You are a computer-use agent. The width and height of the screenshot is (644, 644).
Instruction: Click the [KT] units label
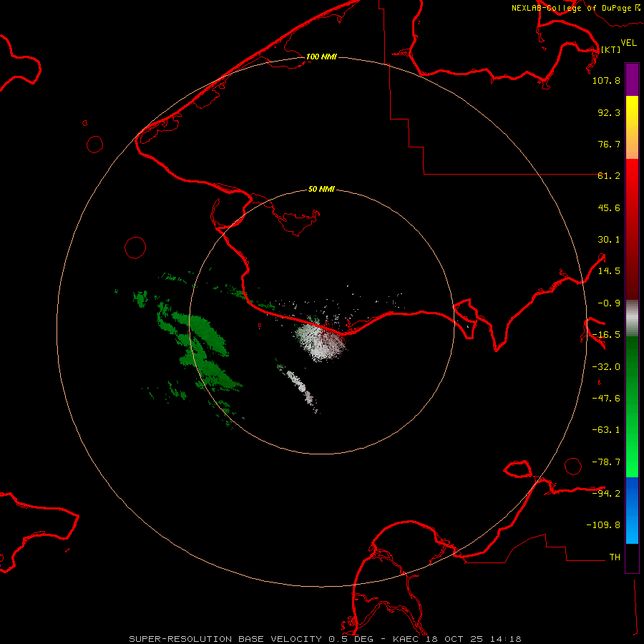tap(611, 49)
